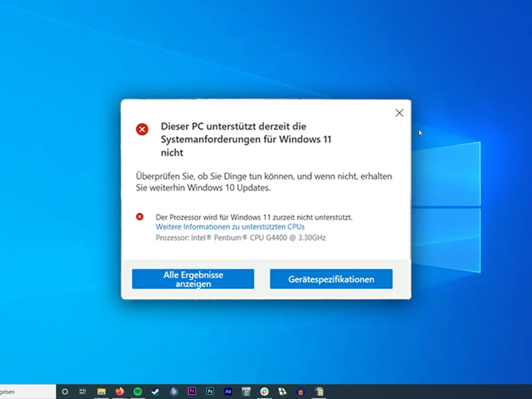Open Adobe Photoshop from the taskbar

(x=210, y=391)
